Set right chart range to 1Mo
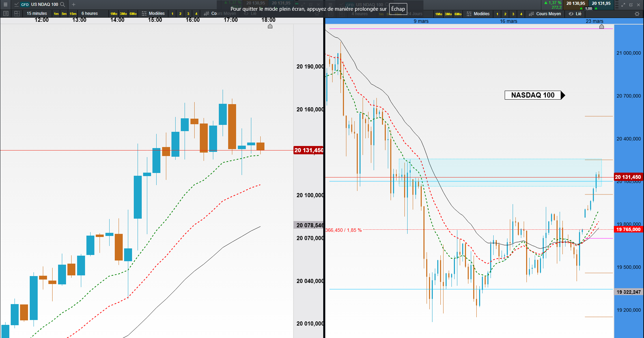This screenshot has height=338, width=644. (439, 14)
